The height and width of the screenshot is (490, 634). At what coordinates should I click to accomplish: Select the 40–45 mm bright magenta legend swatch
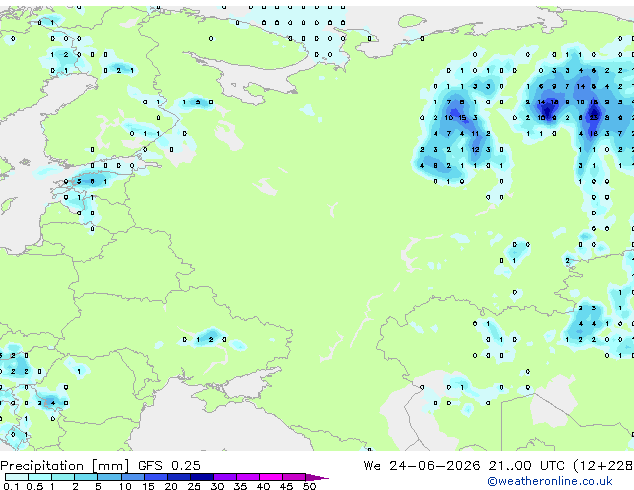click(x=271, y=477)
